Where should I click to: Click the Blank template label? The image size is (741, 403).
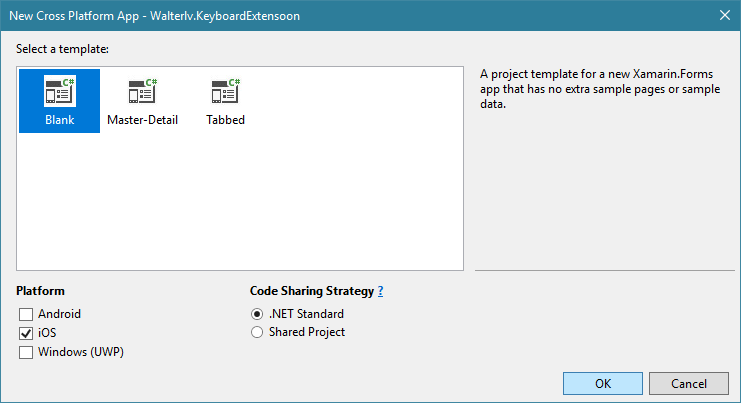60,120
